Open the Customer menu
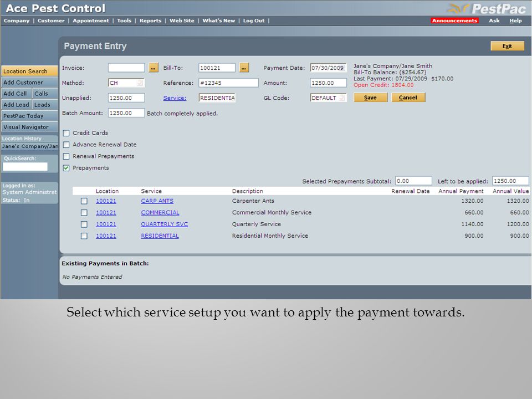The image size is (532, 399). pyautogui.click(x=51, y=21)
